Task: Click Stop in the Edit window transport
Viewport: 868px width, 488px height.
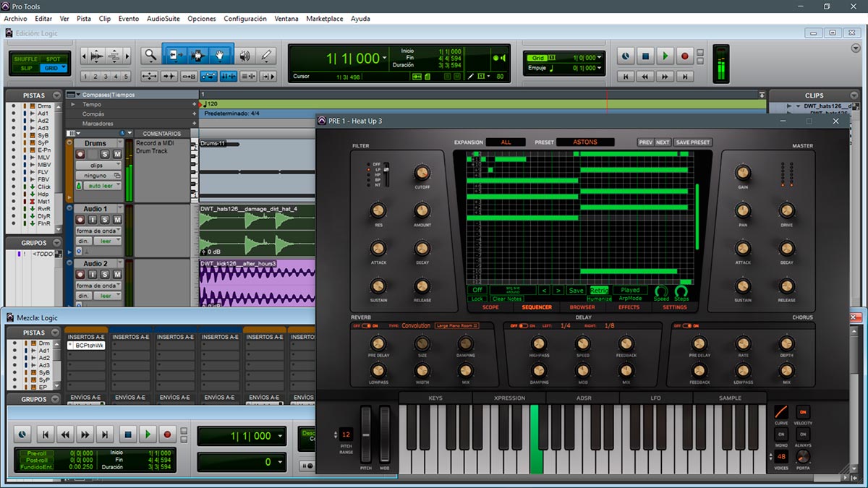Action: [645, 55]
